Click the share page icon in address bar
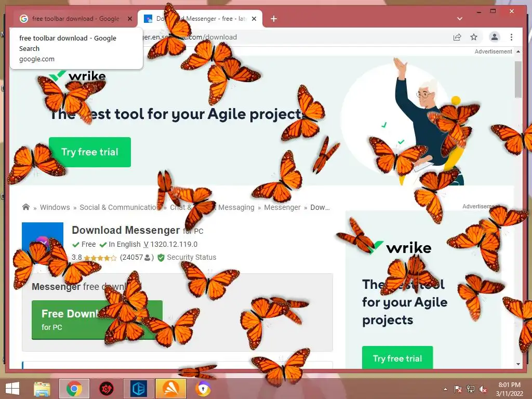 [x=457, y=37]
